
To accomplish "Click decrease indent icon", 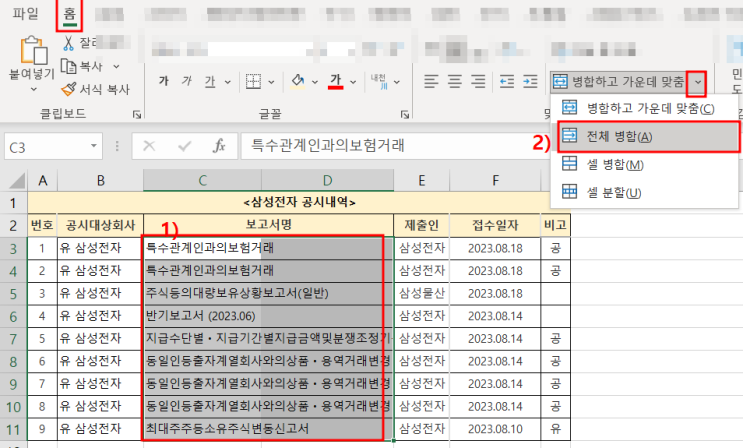I will [x=507, y=82].
